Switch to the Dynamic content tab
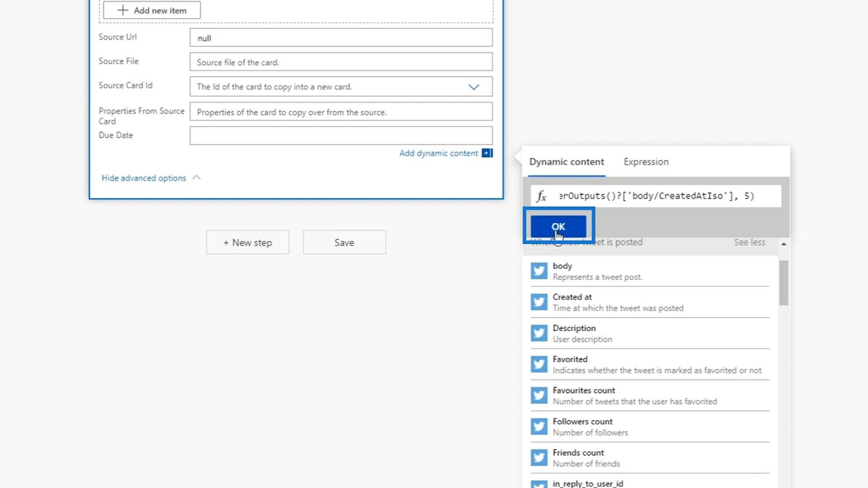Screen dimensions: 868x488 click(566, 162)
